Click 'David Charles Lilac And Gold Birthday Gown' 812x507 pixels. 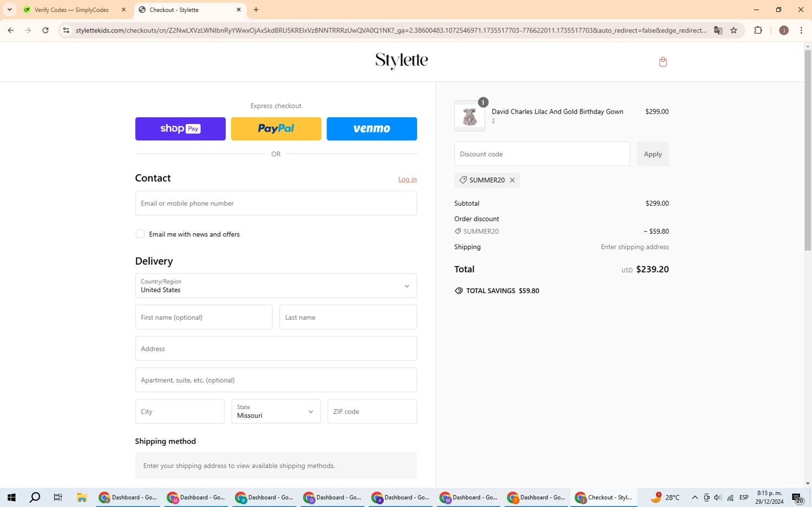(x=558, y=111)
